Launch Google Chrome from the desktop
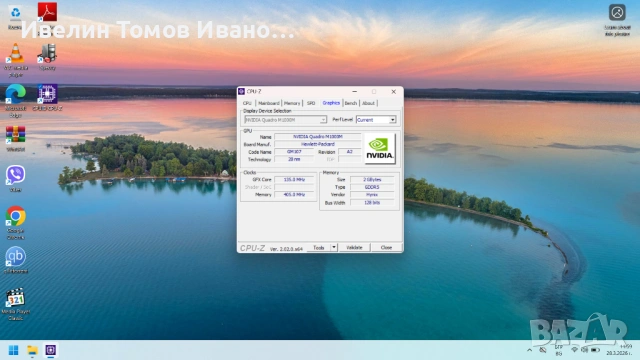 coord(16,222)
